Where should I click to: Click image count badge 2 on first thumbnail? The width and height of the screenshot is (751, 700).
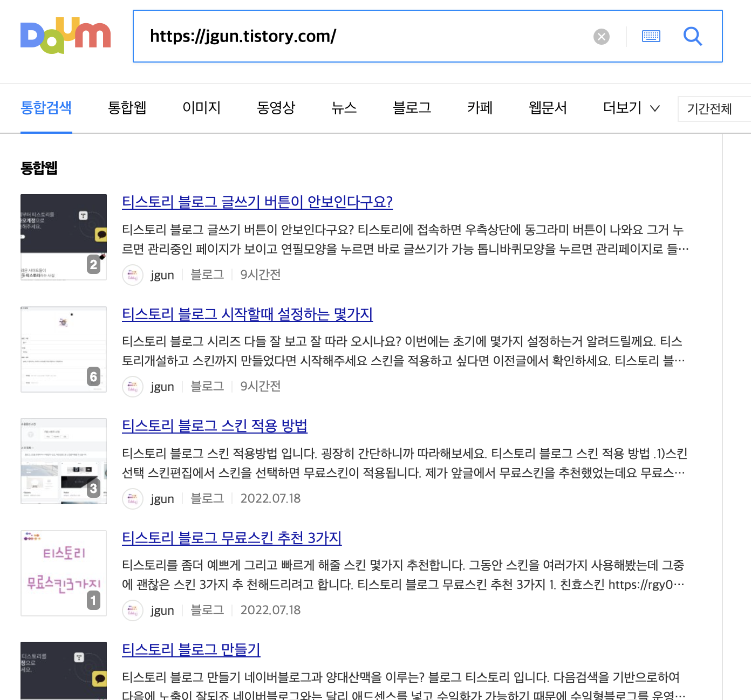[94, 264]
